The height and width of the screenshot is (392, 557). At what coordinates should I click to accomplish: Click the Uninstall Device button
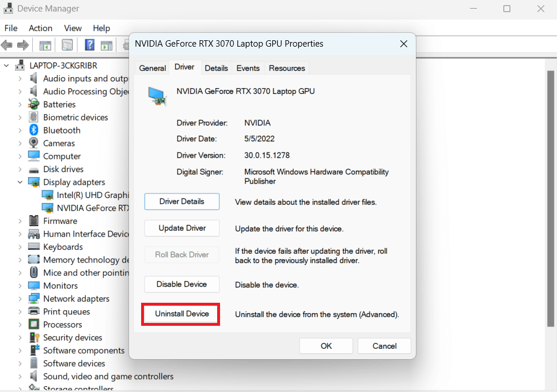tap(182, 314)
